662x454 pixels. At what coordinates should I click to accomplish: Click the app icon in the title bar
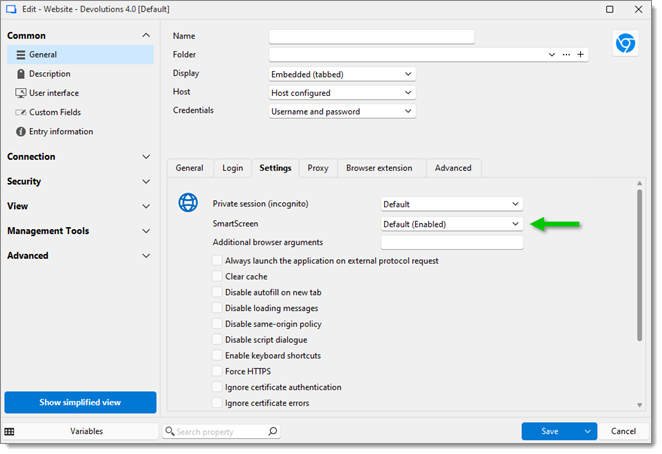pos(11,9)
